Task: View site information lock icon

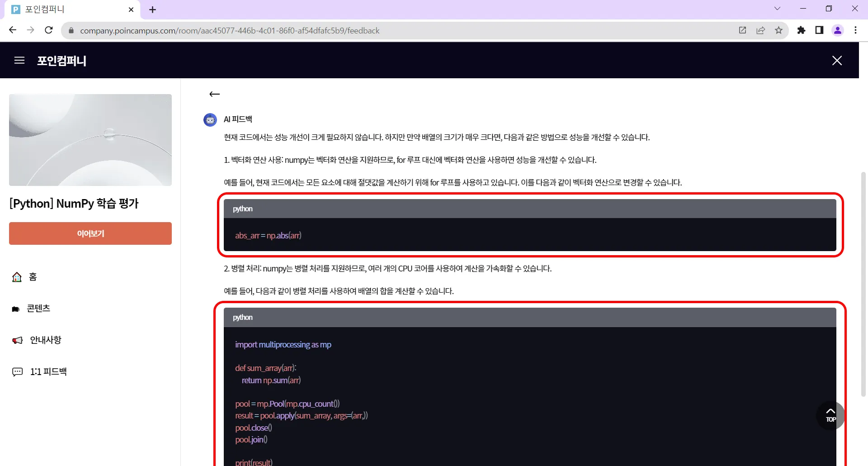Action: coord(71,30)
